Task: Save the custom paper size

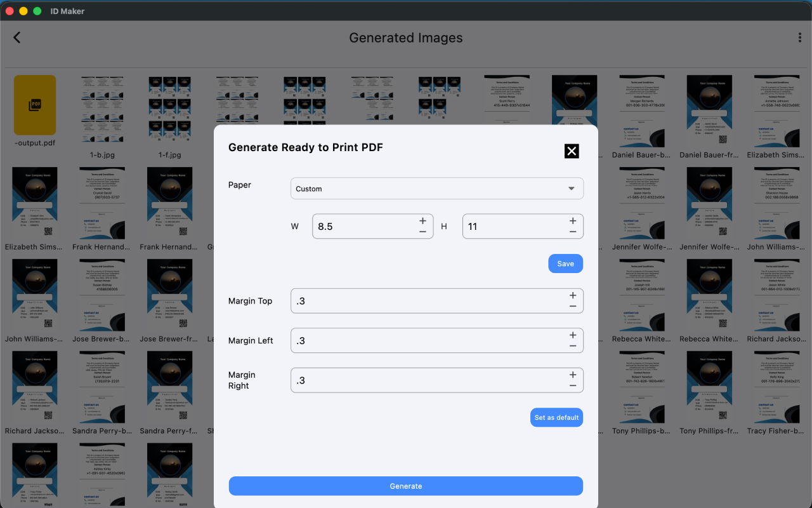Action: [x=566, y=264]
